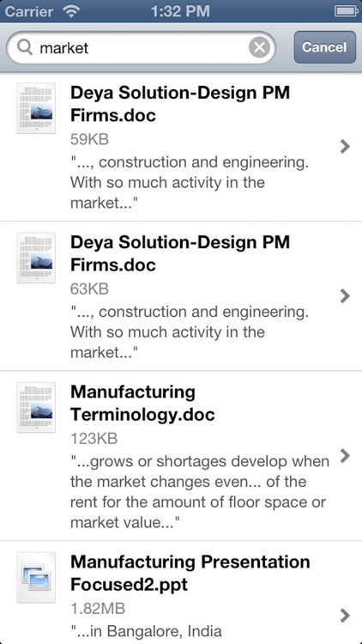Expand the 63KB Deya Solution result chevron
Viewport: 362px width, 644px height.
coord(345,295)
